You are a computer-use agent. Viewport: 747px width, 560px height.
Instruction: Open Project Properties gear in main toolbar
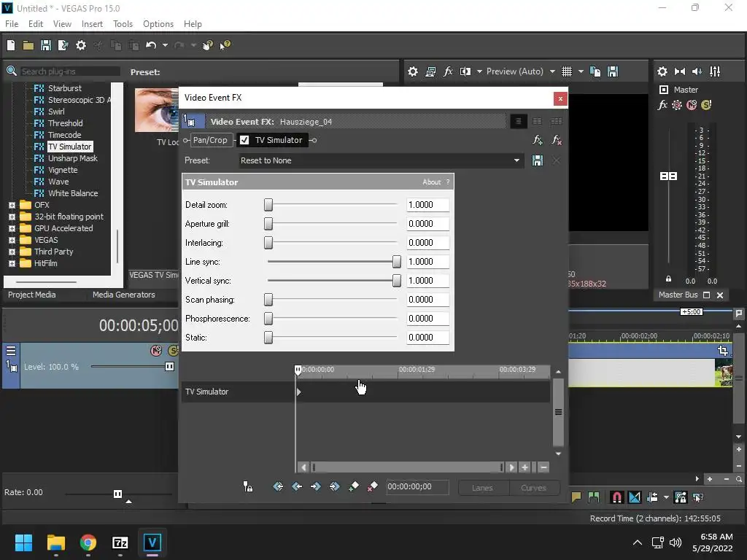(81, 45)
